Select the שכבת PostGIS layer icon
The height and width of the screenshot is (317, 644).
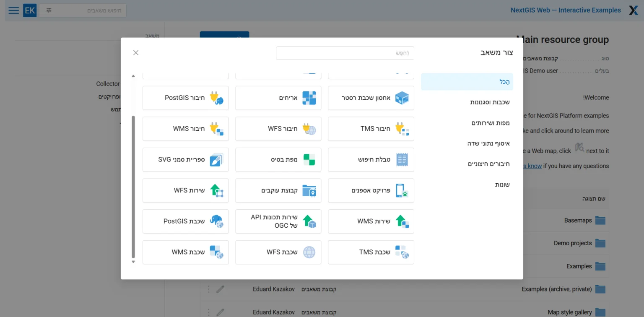tap(216, 221)
